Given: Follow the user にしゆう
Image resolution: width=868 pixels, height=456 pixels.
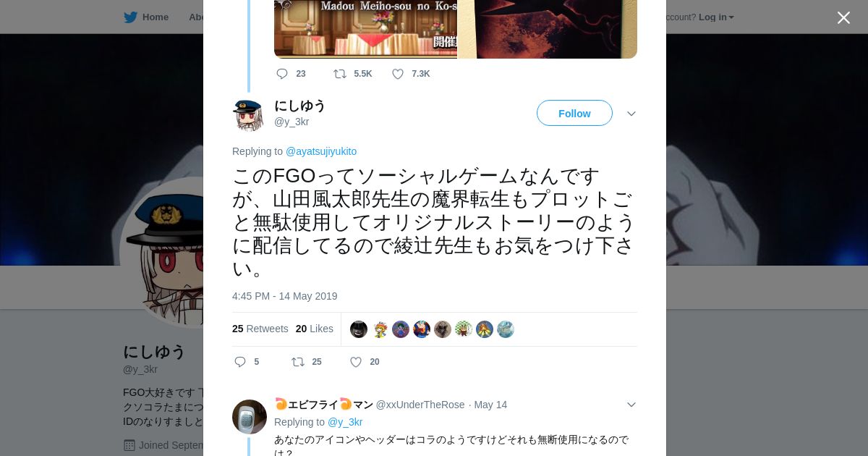Looking at the screenshot, I should (574, 113).
